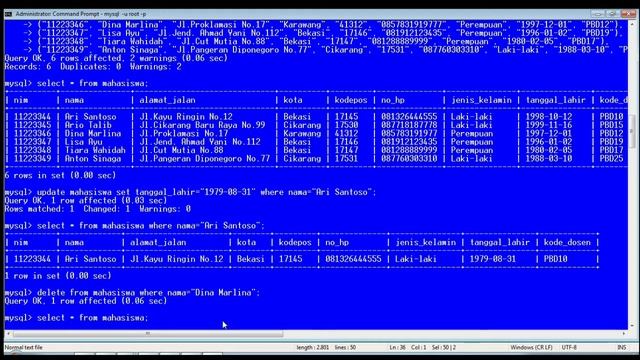Click phone cell '081288889999' in the table
This screenshot has width=640, height=360.
pos(409,150)
